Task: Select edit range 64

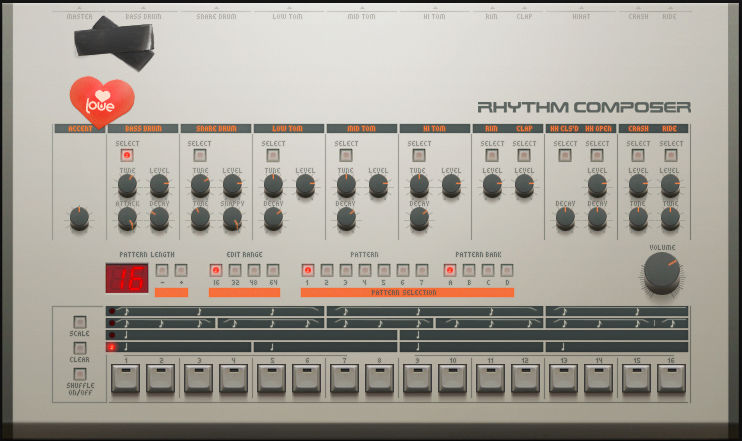Action: click(x=273, y=270)
